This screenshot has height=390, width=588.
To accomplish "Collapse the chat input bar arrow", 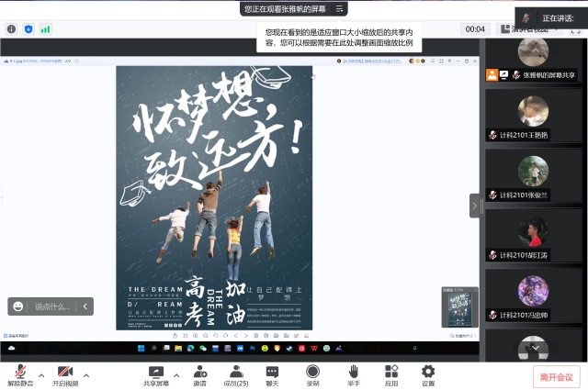I will click(x=85, y=306).
